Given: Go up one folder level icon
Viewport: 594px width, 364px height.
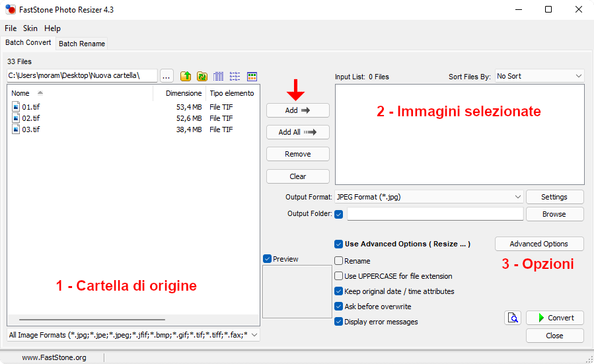Looking at the screenshot, I should click(186, 76).
